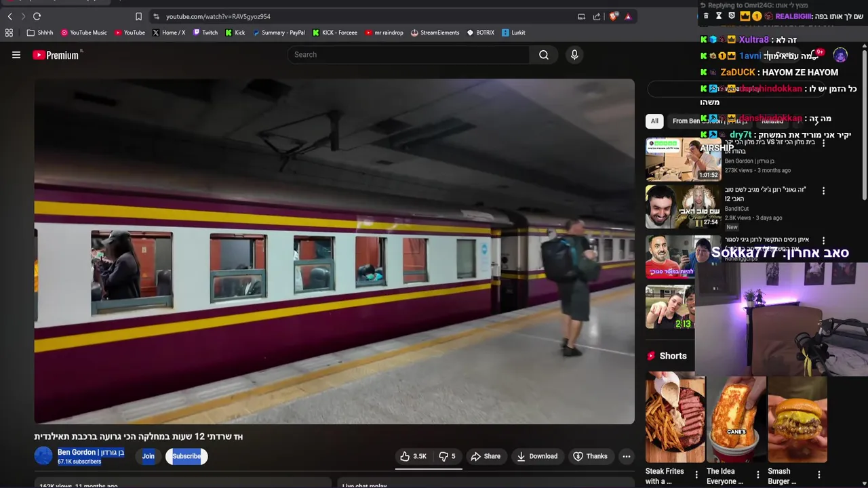Image resolution: width=868 pixels, height=488 pixels.
Task: Download the video
Action: coord(537,456)
